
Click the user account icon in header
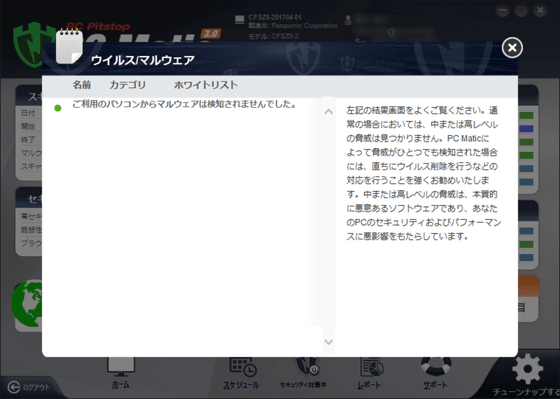tap(348, 20)
